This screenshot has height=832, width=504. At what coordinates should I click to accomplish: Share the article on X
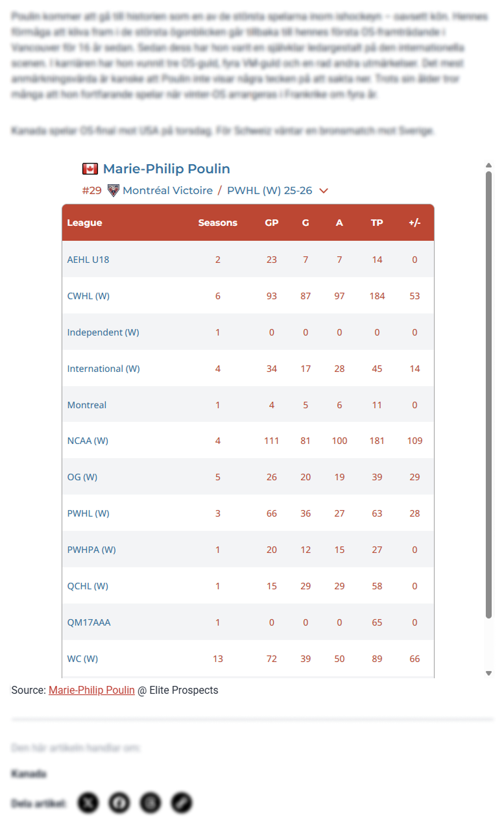(88, 803)
